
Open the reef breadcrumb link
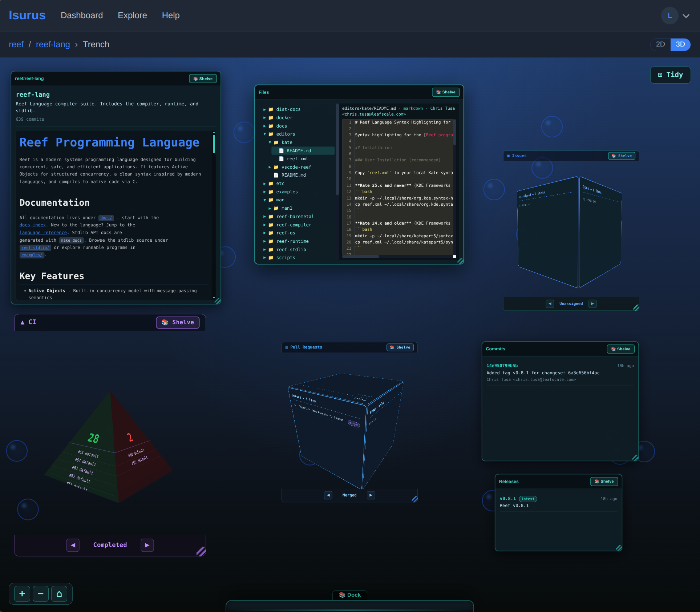(16, 44)
